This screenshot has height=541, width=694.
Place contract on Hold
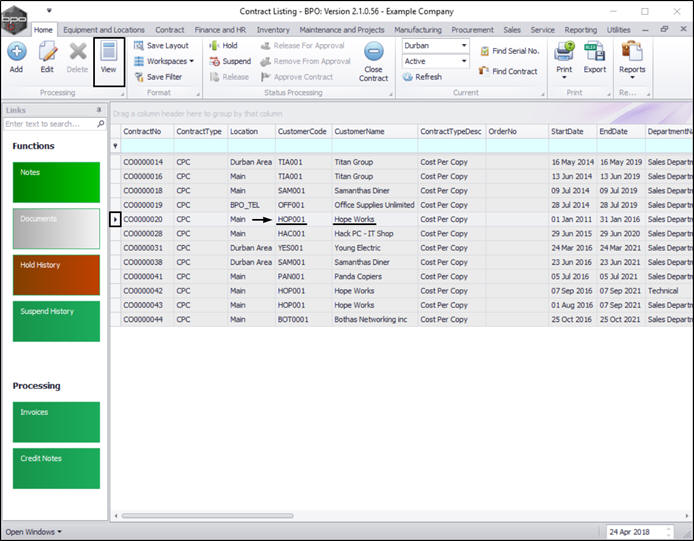point(224,46)
